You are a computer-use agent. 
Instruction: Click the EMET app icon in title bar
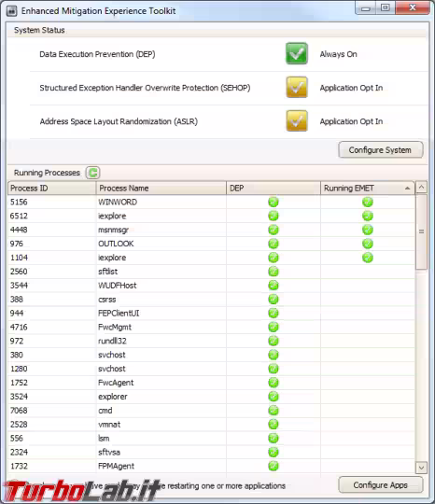[x=11, y=11]
